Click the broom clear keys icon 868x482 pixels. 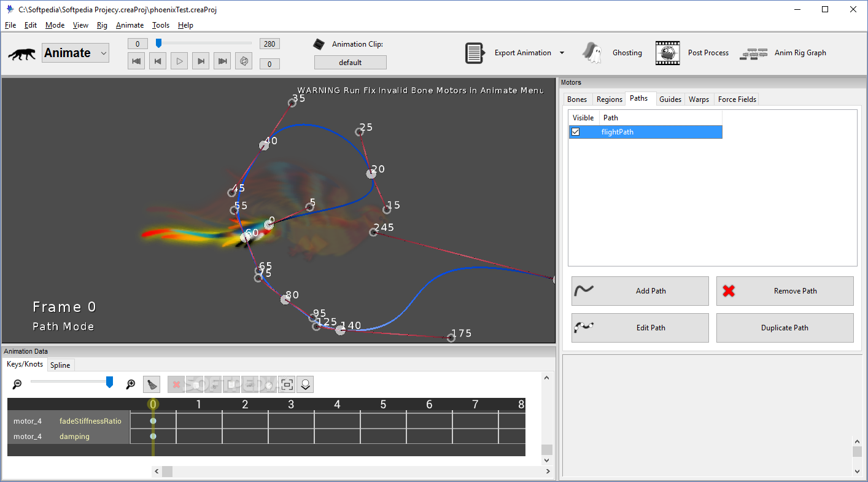(152, 384)
